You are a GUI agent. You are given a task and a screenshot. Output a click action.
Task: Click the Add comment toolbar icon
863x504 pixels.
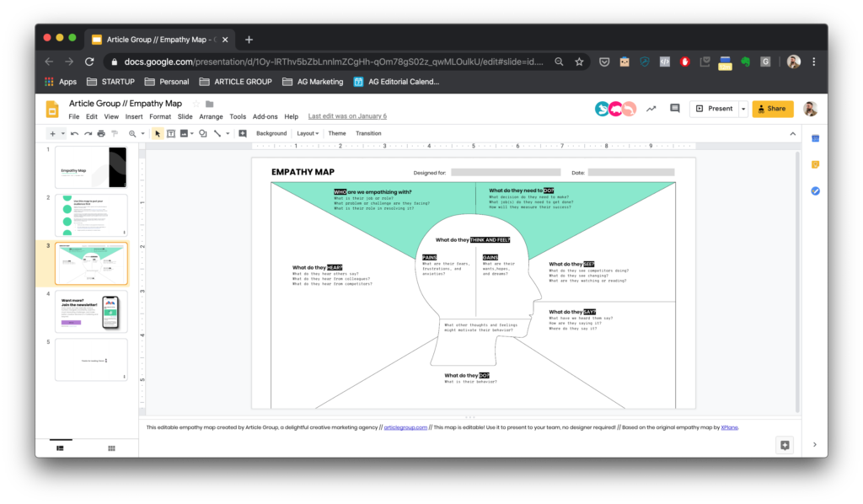(x=243, y=134)
